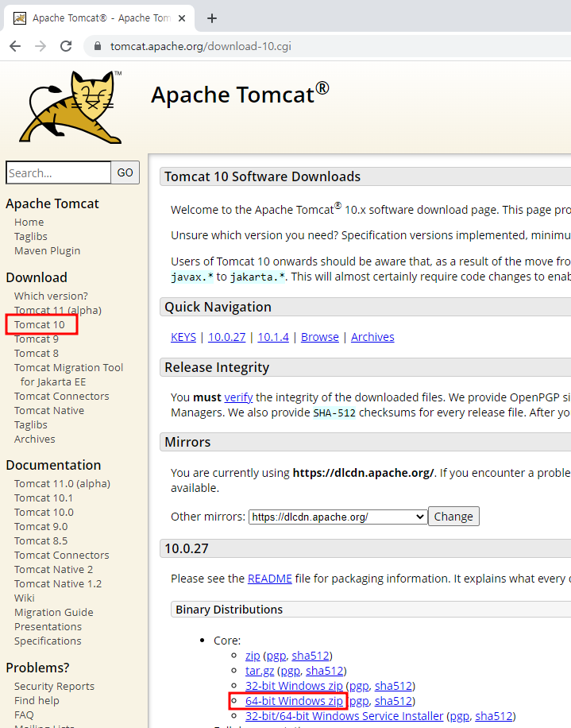Image resolution: width=571 pixels, height=728 pixels.
Task: Open the README link
Action: coord(270,579)
